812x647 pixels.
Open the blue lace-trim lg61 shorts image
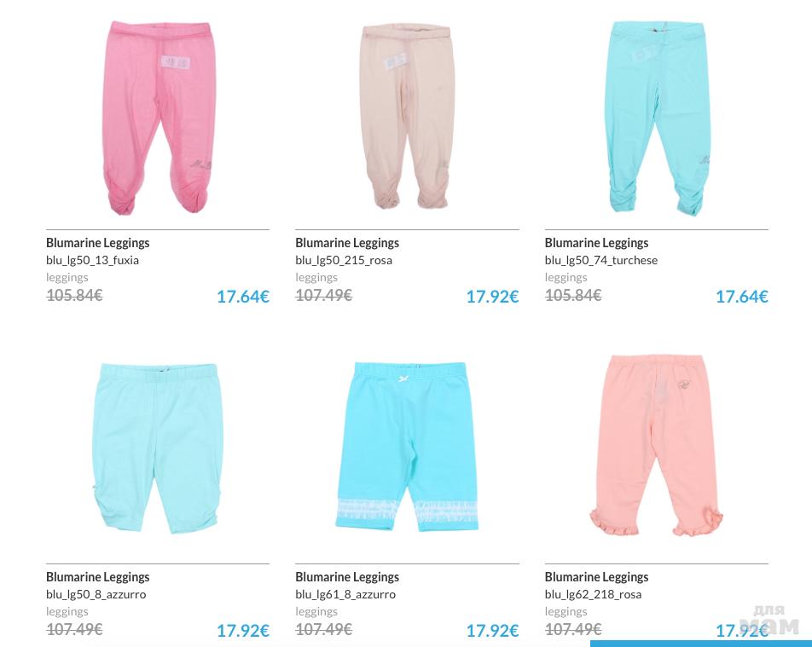tap(407, 447)
